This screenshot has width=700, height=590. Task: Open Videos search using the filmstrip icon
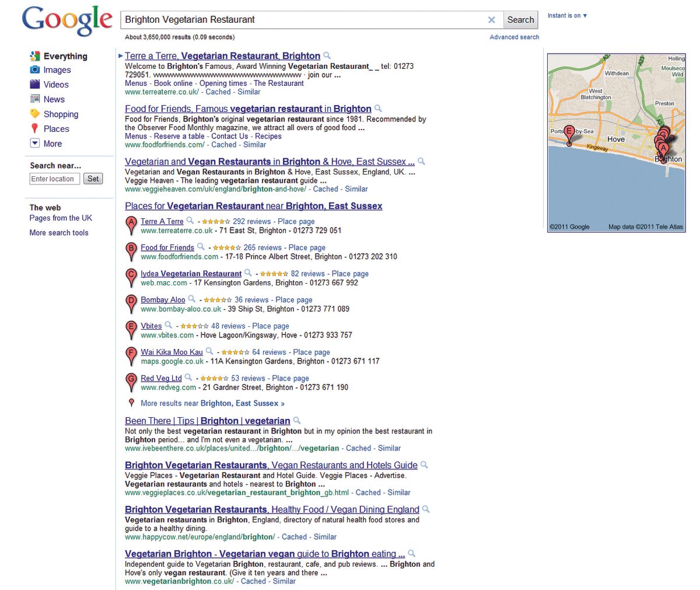36,85
